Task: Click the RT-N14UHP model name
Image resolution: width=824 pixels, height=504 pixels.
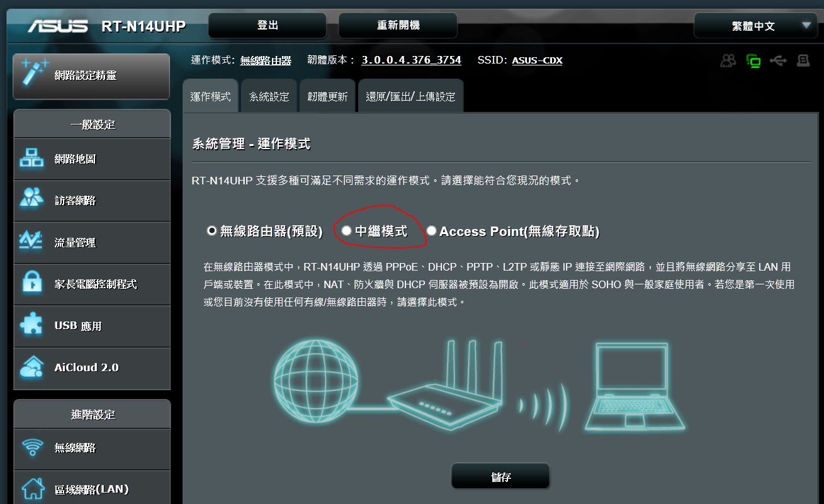Action: point(144,26)
